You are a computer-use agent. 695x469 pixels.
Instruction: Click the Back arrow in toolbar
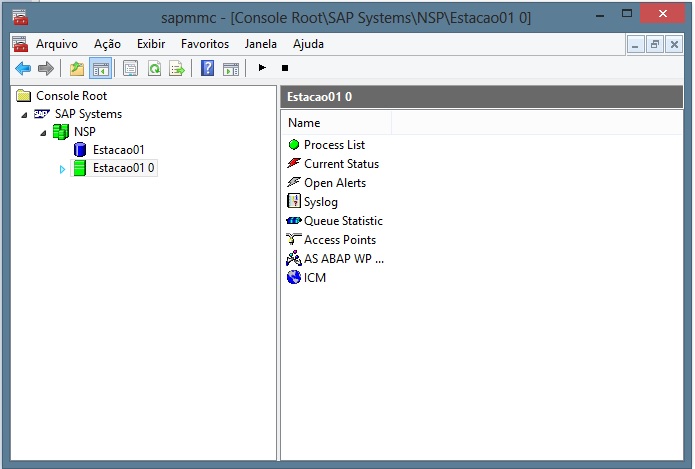(x=23, y=68)
